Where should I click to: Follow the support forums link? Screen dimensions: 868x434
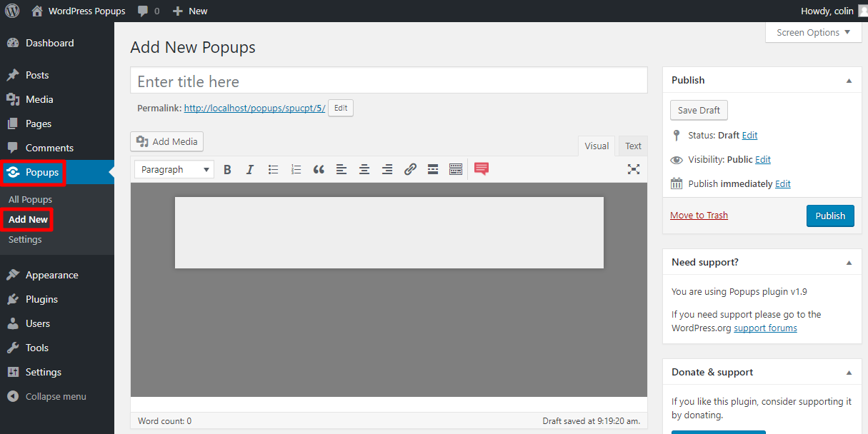[765, 328]
